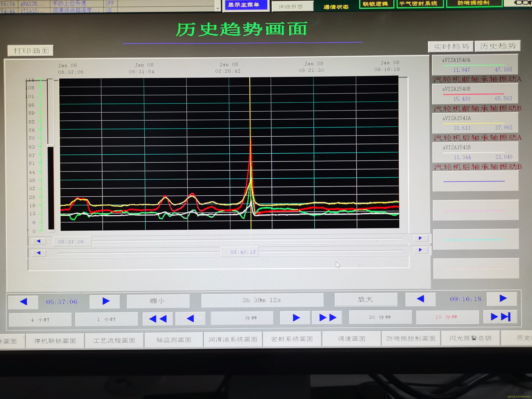Select pen aVISA1540B red legend
The image size is (532, 399).
coord(475,94)
